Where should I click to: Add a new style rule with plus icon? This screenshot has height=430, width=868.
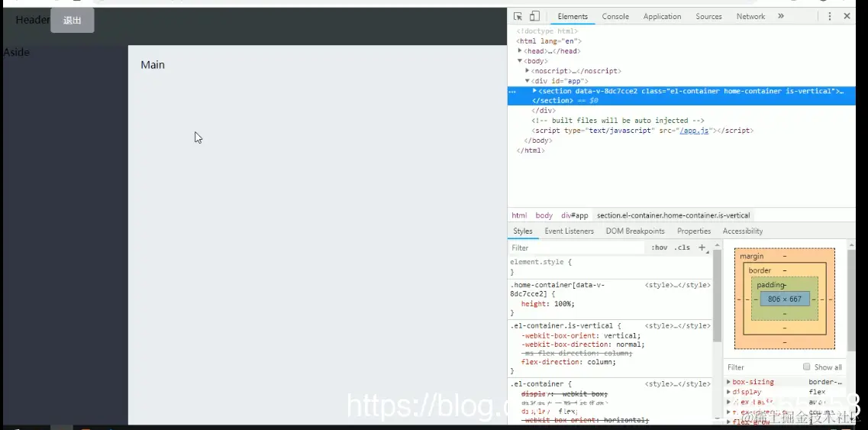pyautogui.click(x=702, y=247)
